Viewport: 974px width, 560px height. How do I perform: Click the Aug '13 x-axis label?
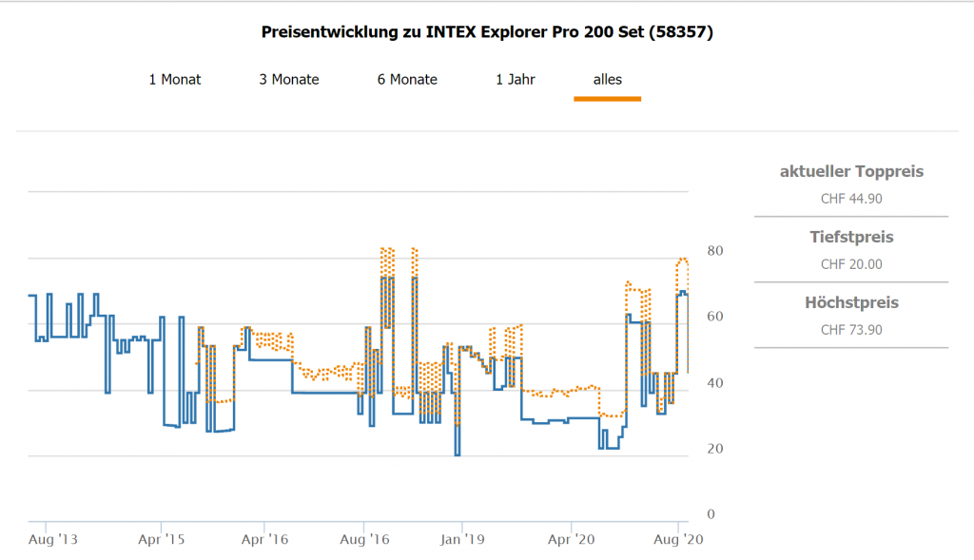pos(54,539)
